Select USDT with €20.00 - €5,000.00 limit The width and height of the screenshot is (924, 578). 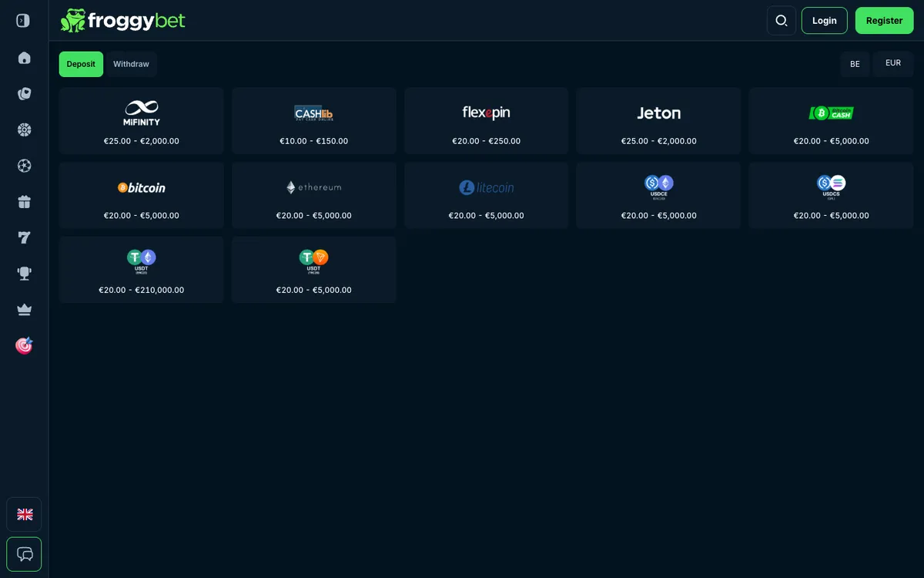[314, 270]
